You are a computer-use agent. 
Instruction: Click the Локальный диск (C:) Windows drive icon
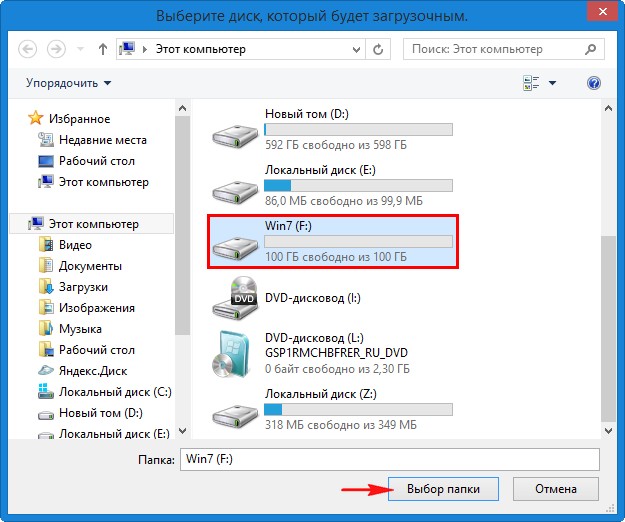46,391
